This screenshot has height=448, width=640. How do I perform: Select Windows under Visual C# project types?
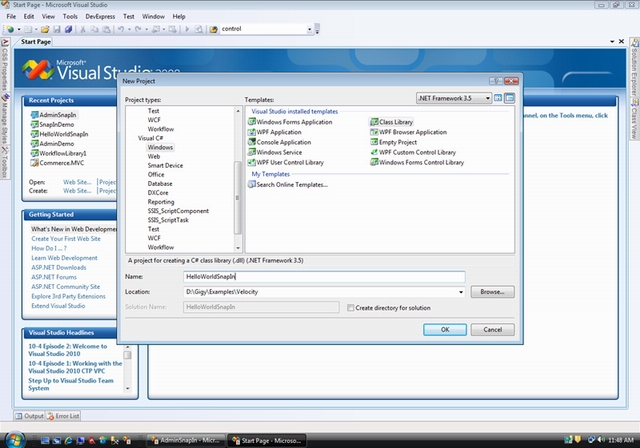[160, 147]
